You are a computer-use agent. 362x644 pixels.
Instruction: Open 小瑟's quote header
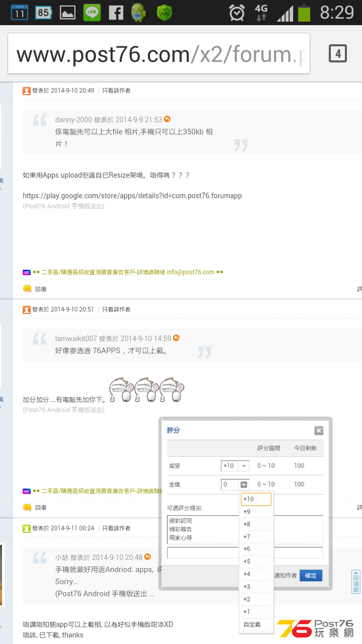(x=99, y=557)
